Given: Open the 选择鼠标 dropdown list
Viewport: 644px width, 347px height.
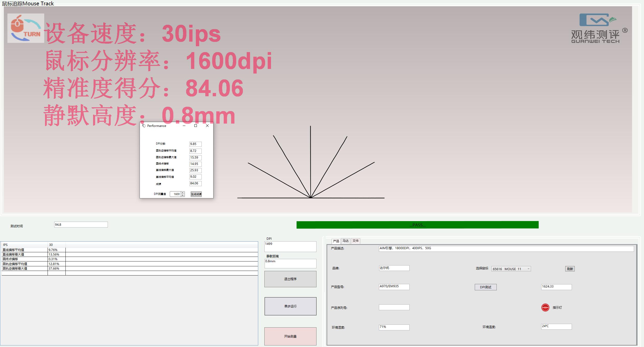Looking at the screenshot, I should click(528, 269).
